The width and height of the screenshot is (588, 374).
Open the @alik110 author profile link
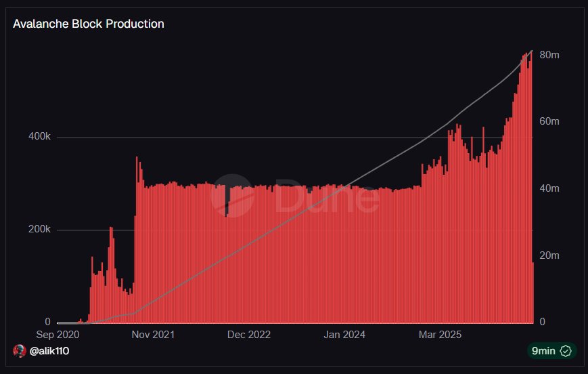[49, 350]
